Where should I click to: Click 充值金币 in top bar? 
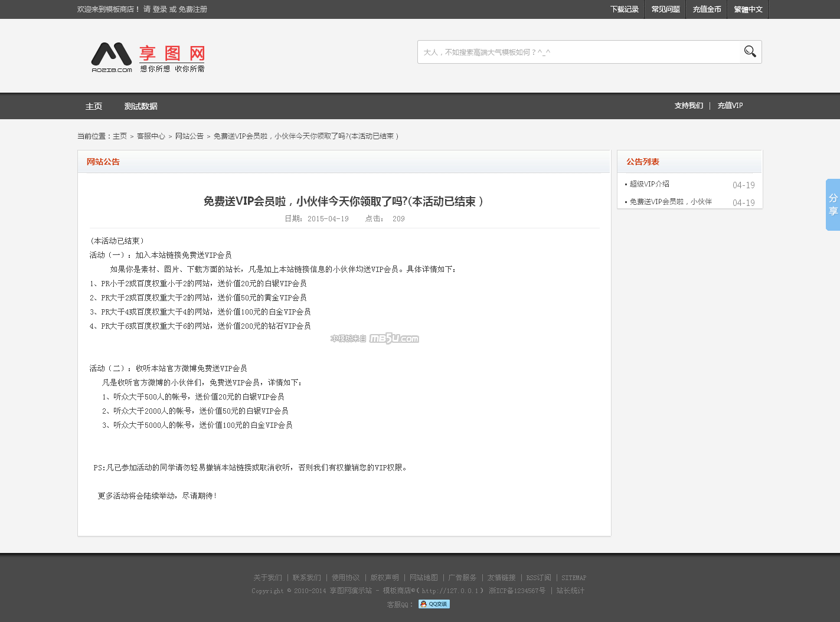707,9
